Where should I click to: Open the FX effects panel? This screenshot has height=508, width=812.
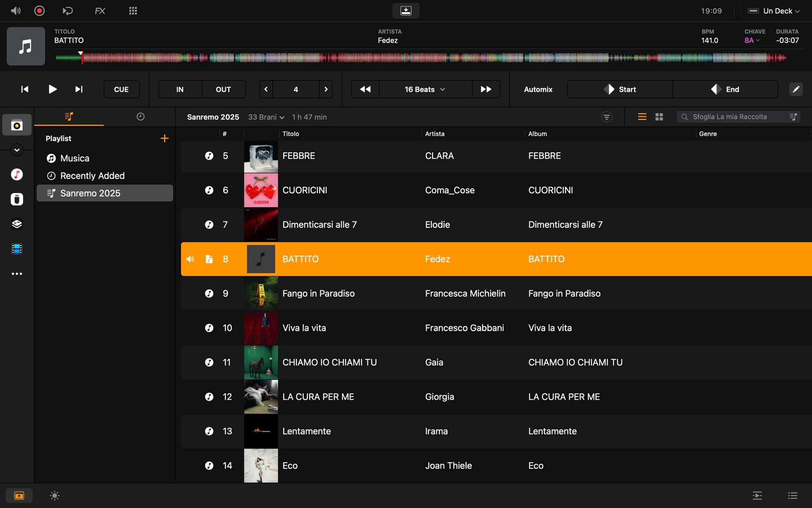[100, 11]
